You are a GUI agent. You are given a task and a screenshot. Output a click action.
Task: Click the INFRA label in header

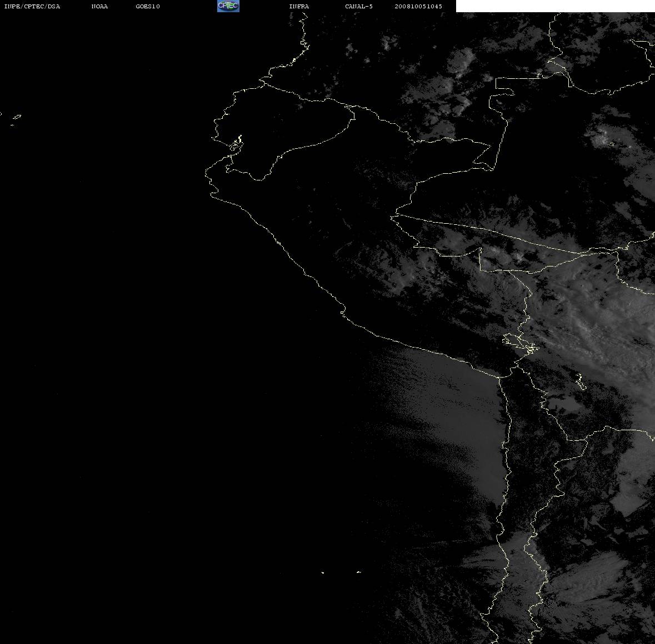pos(299,6)
